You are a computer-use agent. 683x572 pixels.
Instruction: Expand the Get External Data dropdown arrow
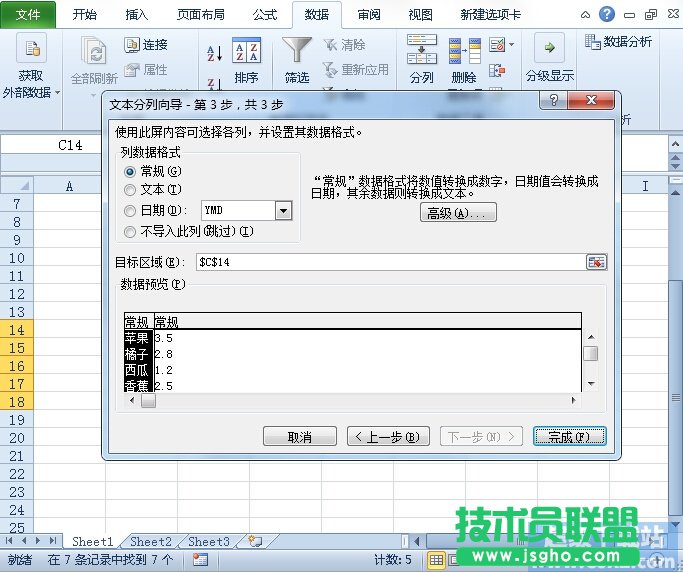(58, 93)
